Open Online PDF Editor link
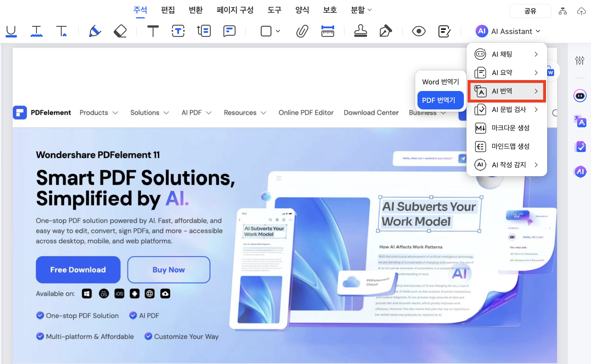Screen dimensions: 591x364 (306, 113)
